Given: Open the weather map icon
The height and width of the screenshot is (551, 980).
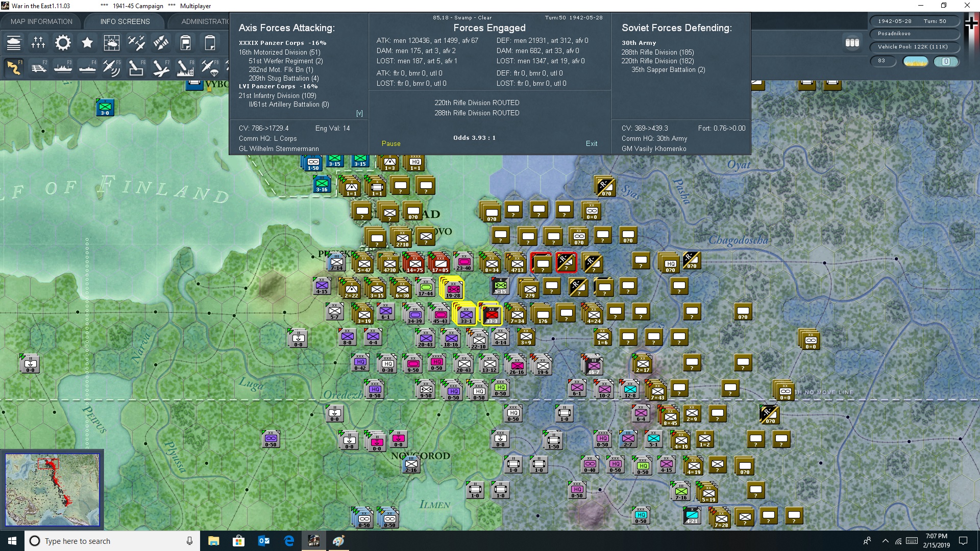Looking at the screenshot, I should point(112,43).
